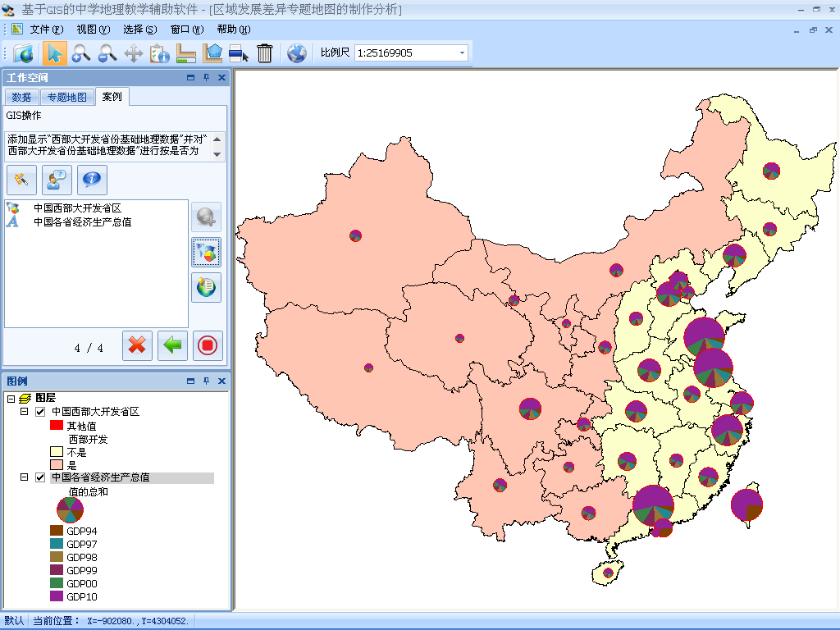
Task: Switch to the 专题地图 tab
Action: tap(66, 97)
